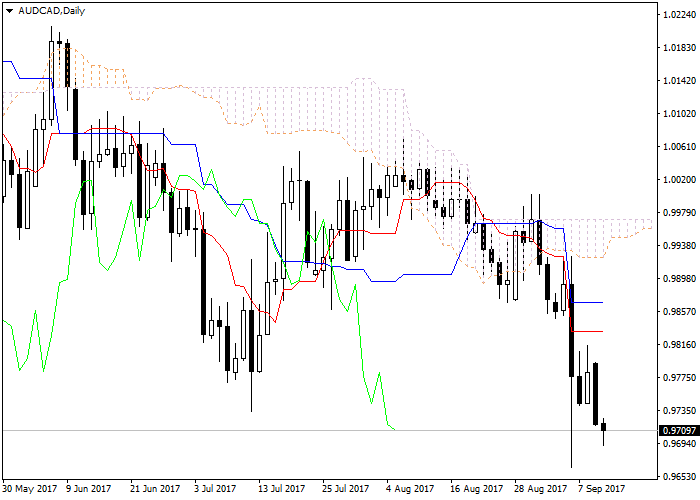This screenshot has width=700, height=500.
Task: Click price scale value 1.00200
Action: tap(679, 179)
